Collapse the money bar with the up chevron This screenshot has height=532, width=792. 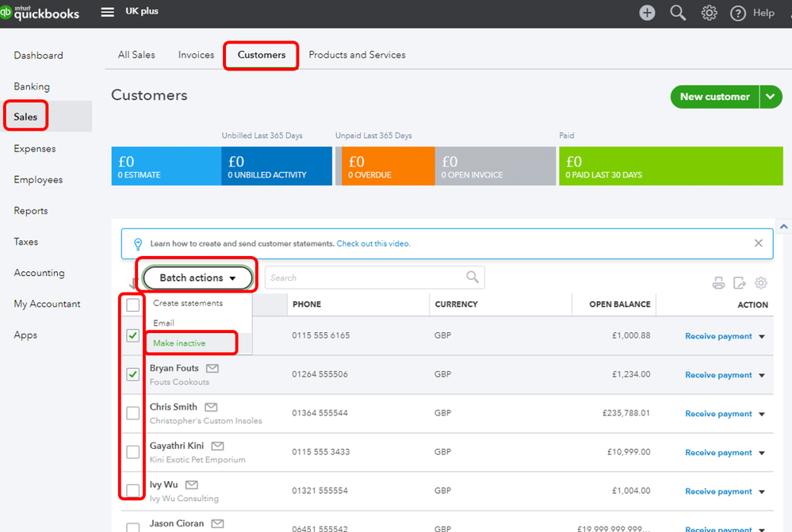pos(783,226)
